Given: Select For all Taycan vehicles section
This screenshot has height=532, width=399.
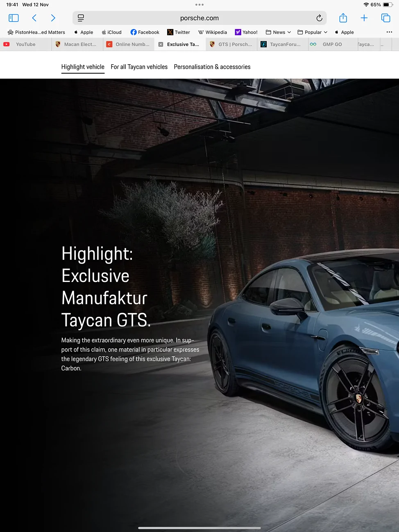Looking at the screenshot, I should click(x=139, y=67).
